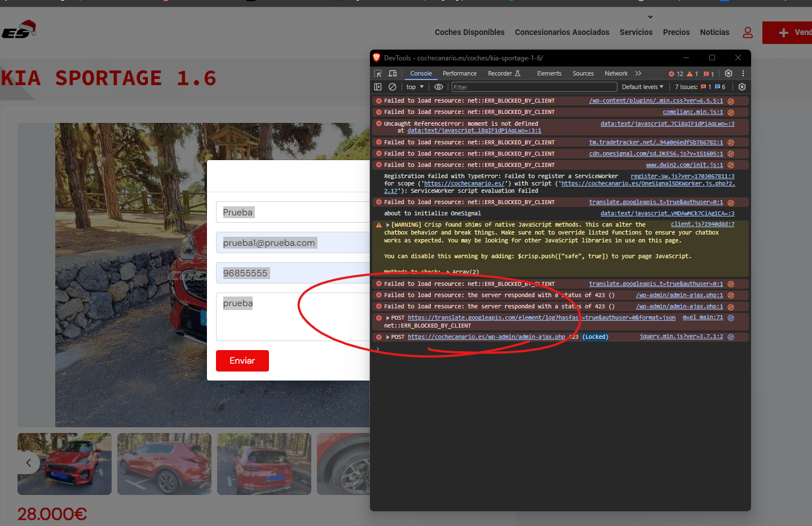This screenshot has height=526, width=812.
Task: Open the complianz.min.js:1 source link
Action: 692,112
